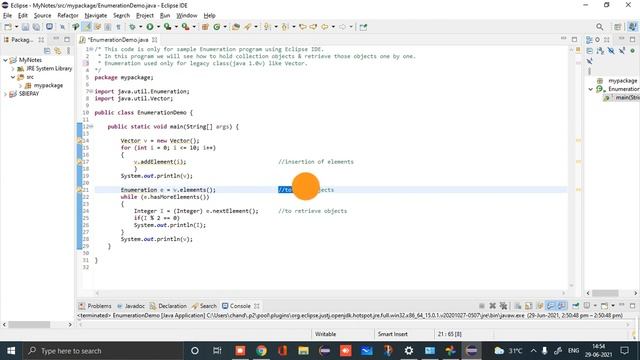Click the Save All toolbar icon
Image resolution: width=640 pixels, height=360 pixels.
click(36, 27)
